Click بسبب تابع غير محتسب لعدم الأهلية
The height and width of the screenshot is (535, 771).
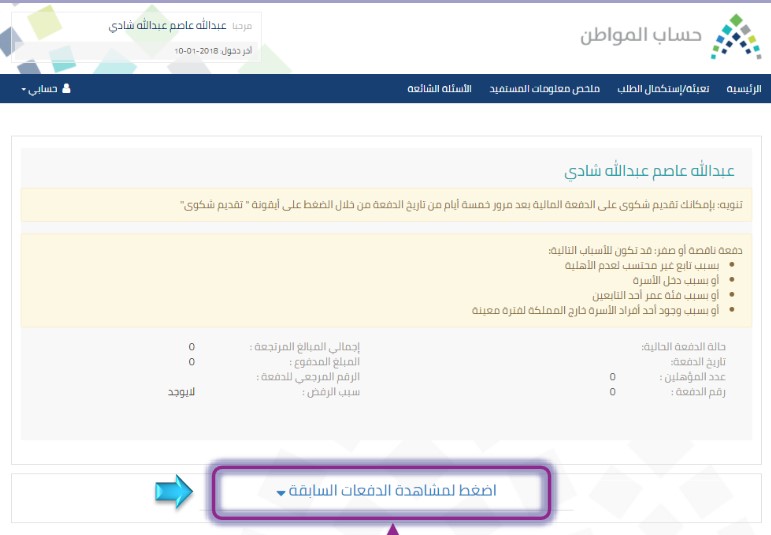point(642,266)
